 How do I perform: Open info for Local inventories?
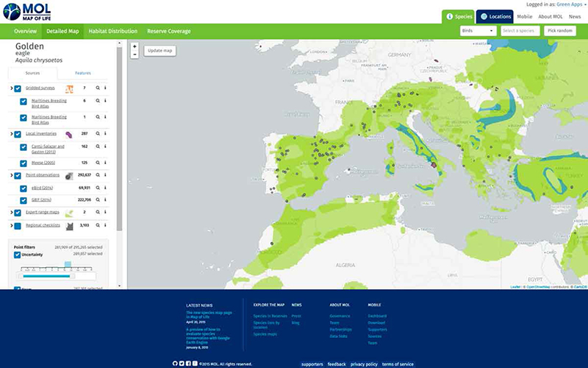[x=105, y=134]
